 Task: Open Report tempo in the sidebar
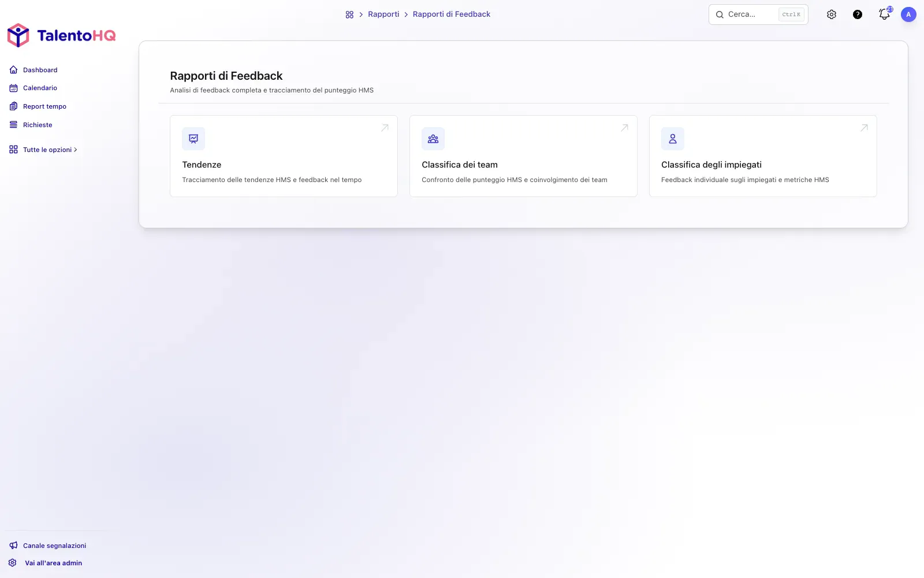click(38, 106)
